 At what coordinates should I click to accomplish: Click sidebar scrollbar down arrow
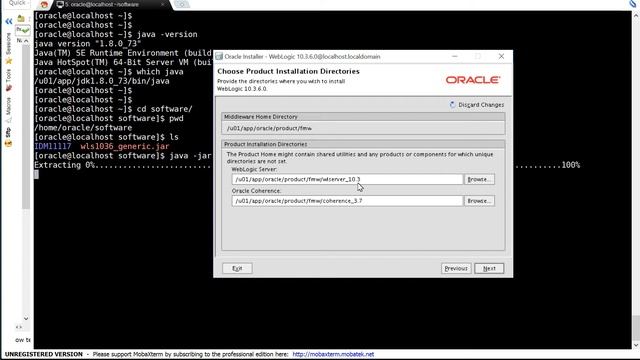pyautogui.click(x=26, y=318)
